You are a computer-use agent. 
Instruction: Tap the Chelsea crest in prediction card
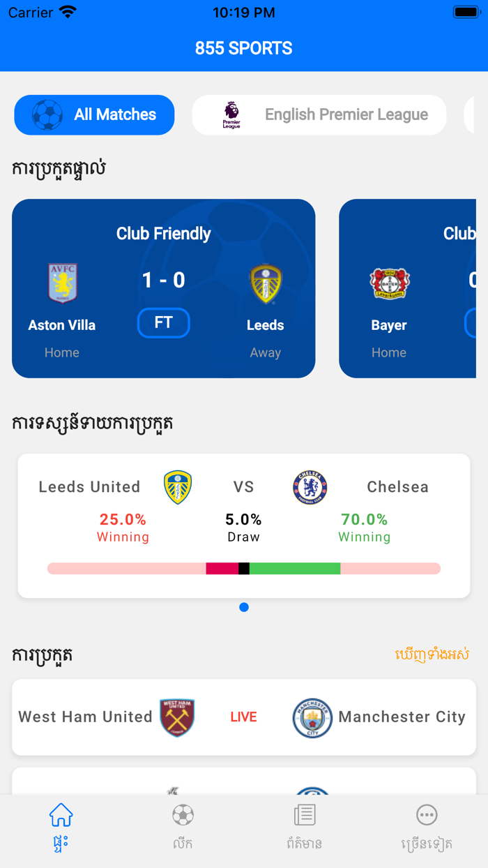pos(310,487)
